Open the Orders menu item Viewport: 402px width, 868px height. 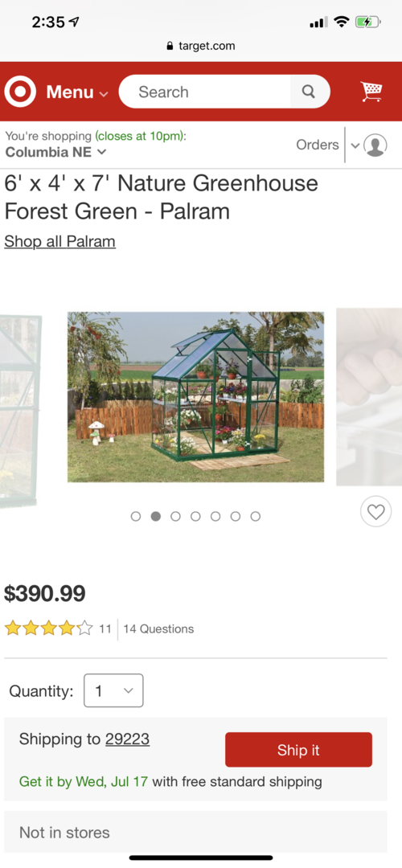318,145
